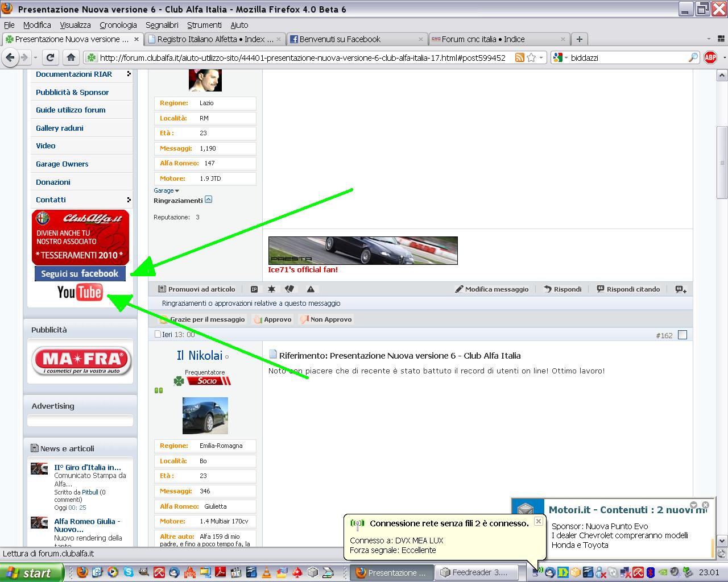
Task: Go to the Firefox home page icon
Action: (x=71, y=57)
